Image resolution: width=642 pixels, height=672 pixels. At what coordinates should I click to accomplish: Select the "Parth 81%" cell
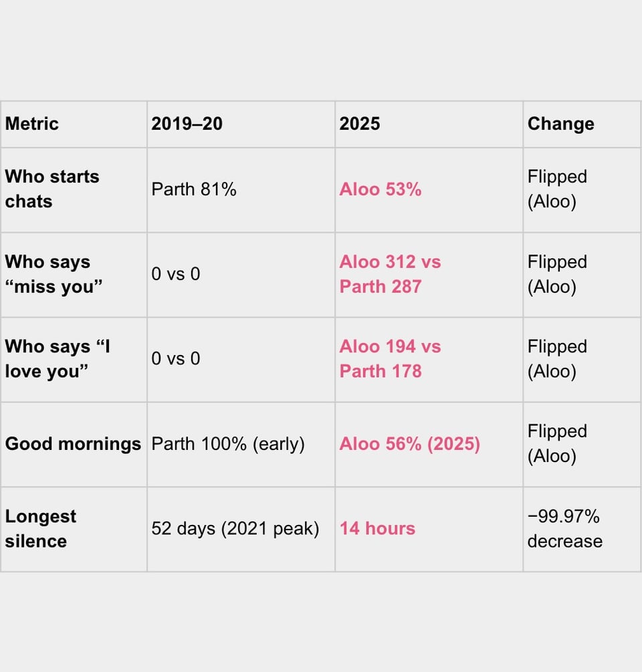pyautogui.click(x=194, y=189)
